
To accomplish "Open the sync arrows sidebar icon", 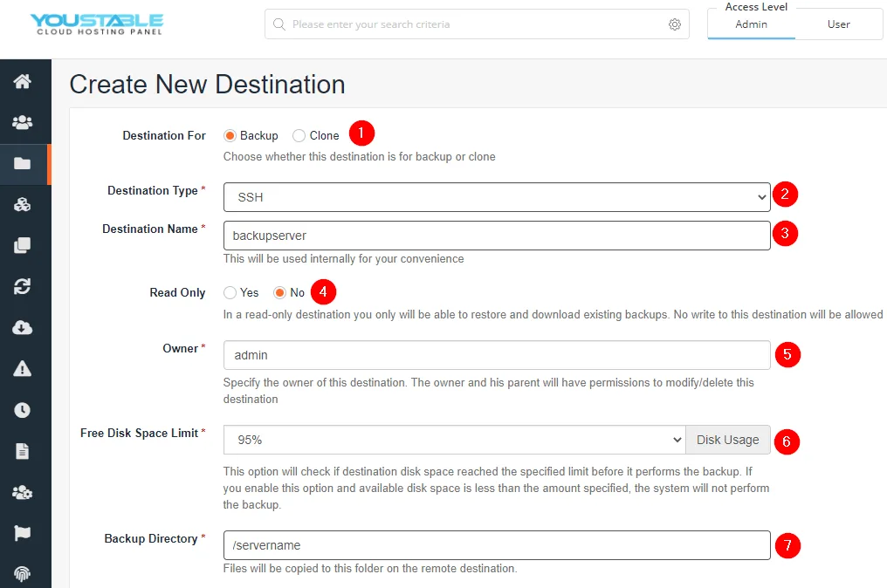I will [22, 287].
